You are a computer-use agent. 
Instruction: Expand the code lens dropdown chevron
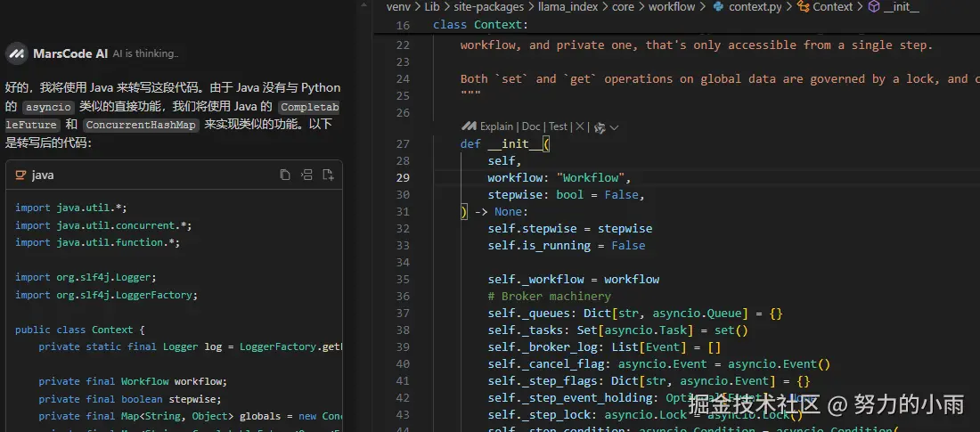(x=615, y=127)
